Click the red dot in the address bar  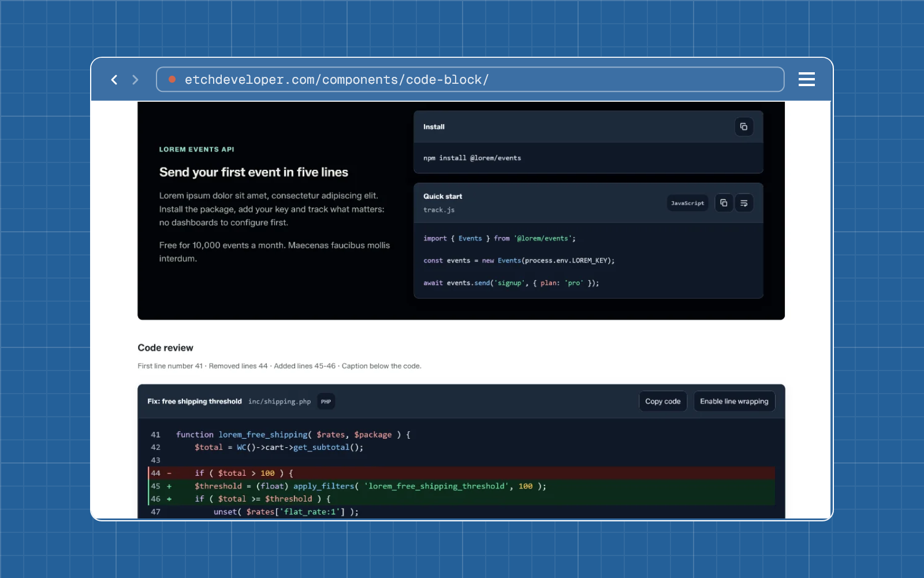pyautogui.click(x=172, y=79)
